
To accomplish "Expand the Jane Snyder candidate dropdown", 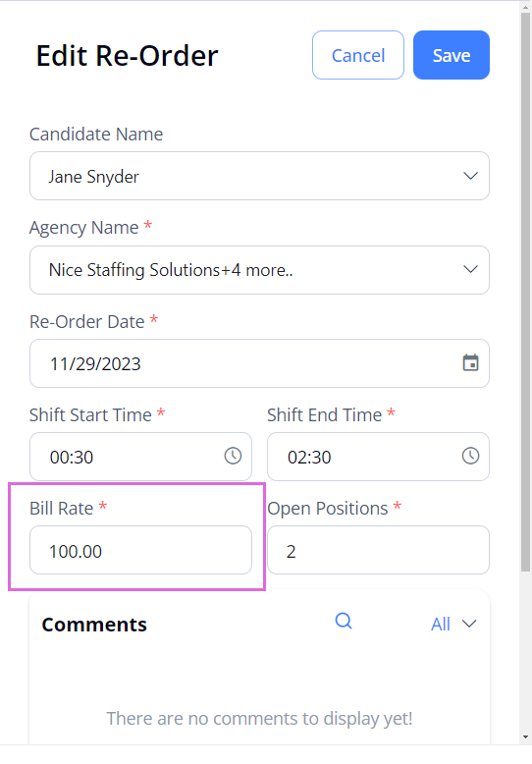I will pos(259,176).
